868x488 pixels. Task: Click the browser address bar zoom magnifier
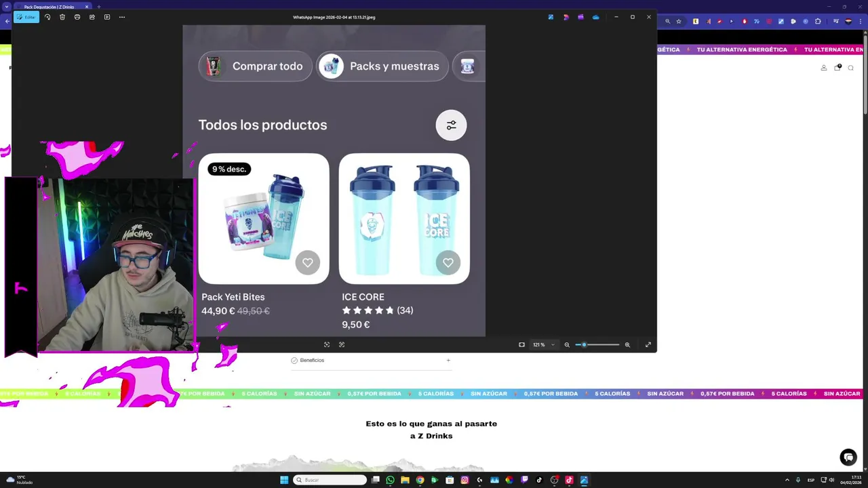tap(667, 21)
